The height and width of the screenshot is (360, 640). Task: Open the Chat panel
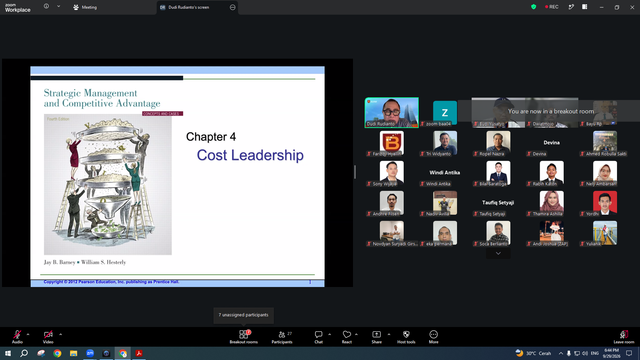[x=318, y=337]
